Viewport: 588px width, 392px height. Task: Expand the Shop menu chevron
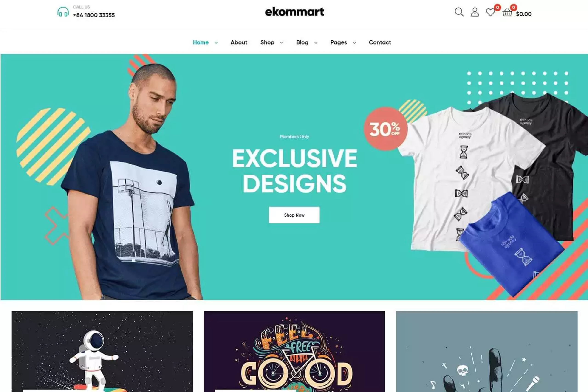coord(282,43)
